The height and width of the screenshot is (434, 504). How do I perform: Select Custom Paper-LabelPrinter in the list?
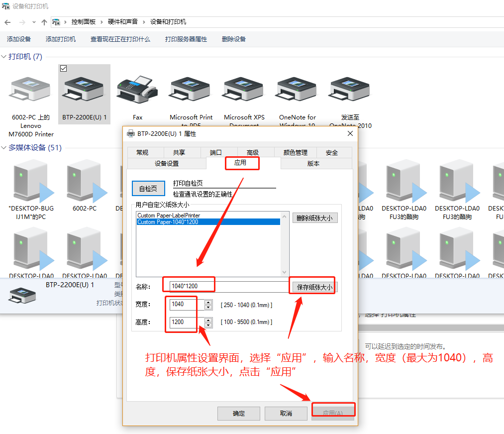click(208, 215)
